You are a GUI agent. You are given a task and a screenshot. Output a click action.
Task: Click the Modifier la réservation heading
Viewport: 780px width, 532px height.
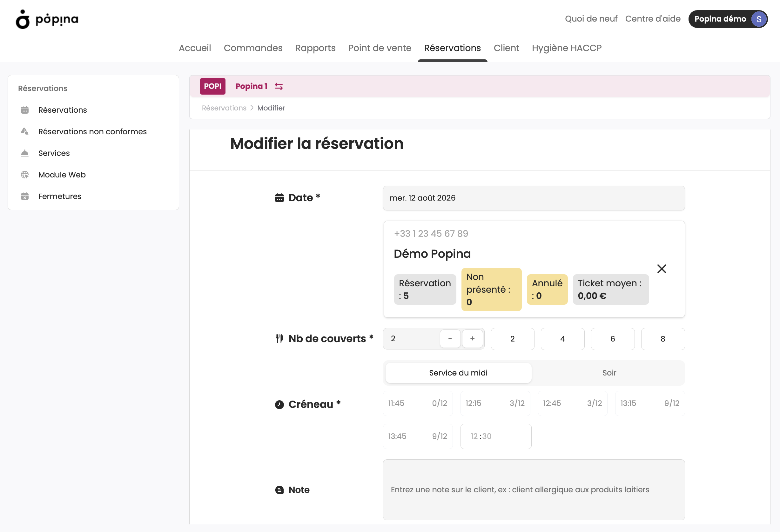click(x=317, y=144)
